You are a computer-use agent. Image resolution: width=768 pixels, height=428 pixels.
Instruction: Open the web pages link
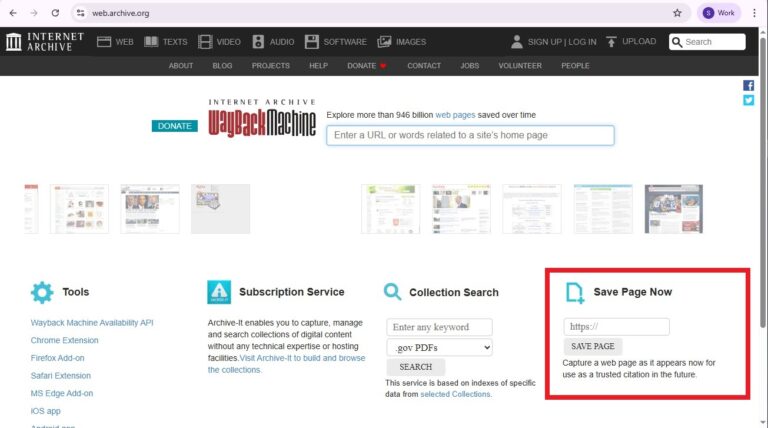click(x=455, y=115)
